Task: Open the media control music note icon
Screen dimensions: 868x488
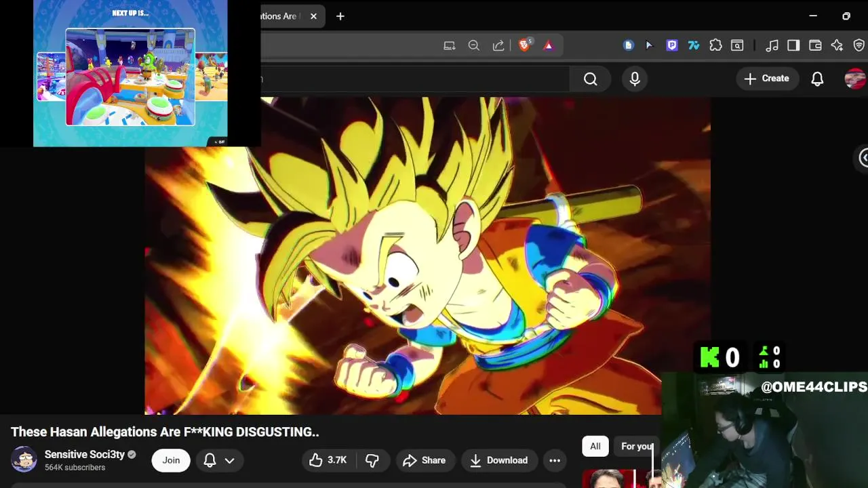Action: [772, 45]
